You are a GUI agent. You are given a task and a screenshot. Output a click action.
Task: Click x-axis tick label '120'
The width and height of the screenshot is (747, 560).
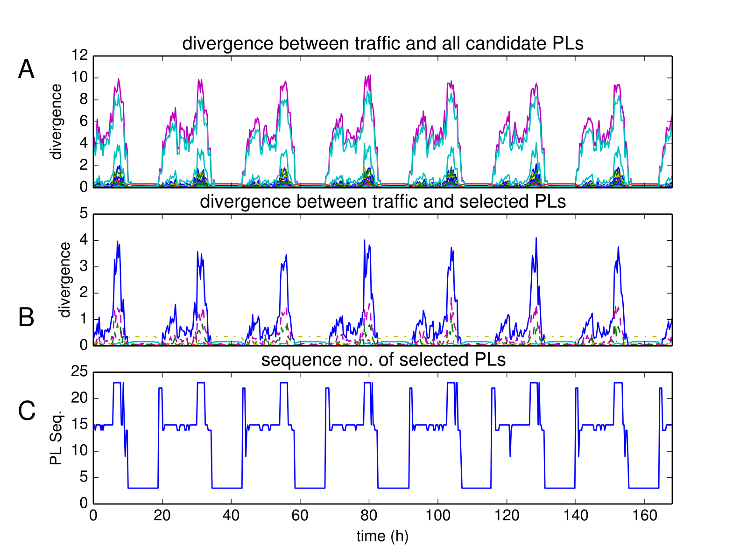pyautogui.click(x=507, y=516)
